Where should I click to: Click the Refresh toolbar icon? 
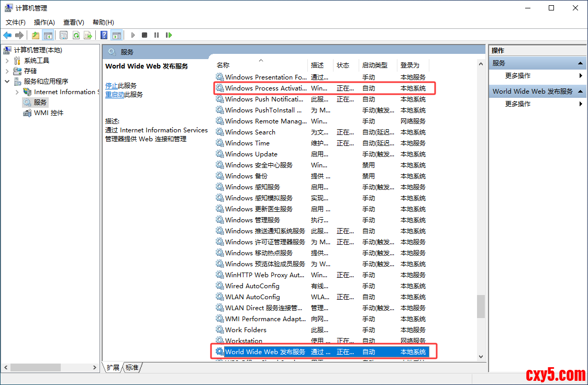tap(76, 35)
